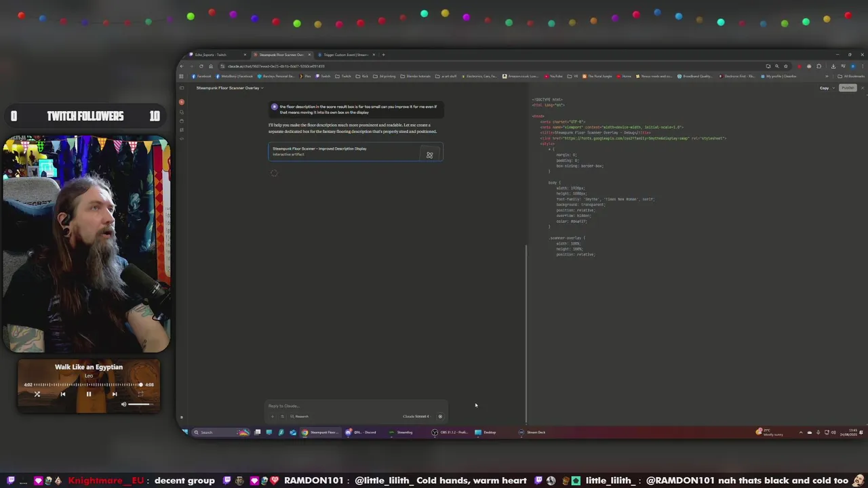Expand the Copy options arrow
This screenshot has width=868, height=488.
coord(833,87)
